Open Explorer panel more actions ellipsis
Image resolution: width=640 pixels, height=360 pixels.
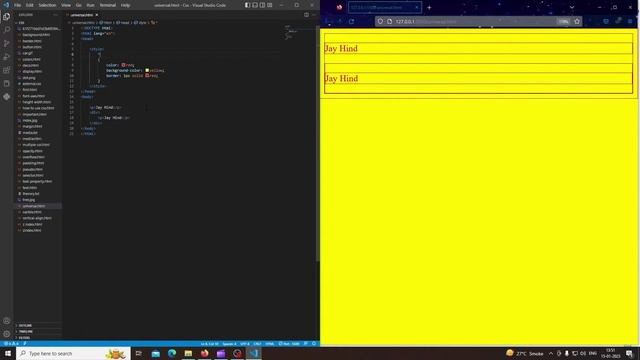(x=56, y=15)
